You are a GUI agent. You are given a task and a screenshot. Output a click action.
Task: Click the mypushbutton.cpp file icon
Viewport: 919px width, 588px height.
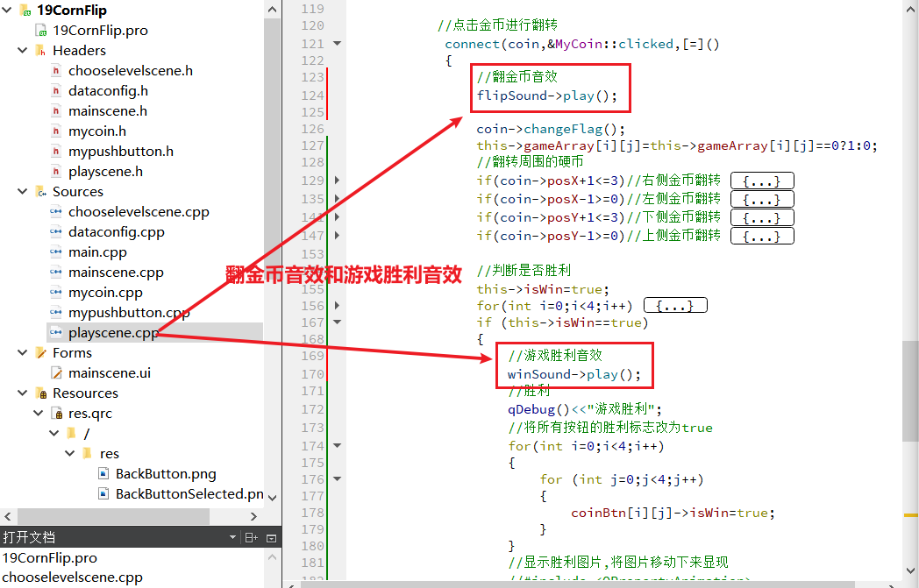pos(56,313)
